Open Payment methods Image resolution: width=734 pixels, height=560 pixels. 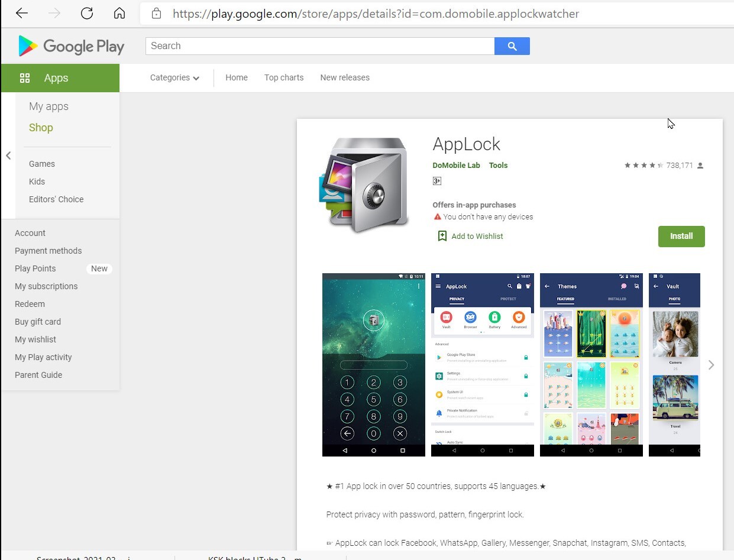click(48, 251)
